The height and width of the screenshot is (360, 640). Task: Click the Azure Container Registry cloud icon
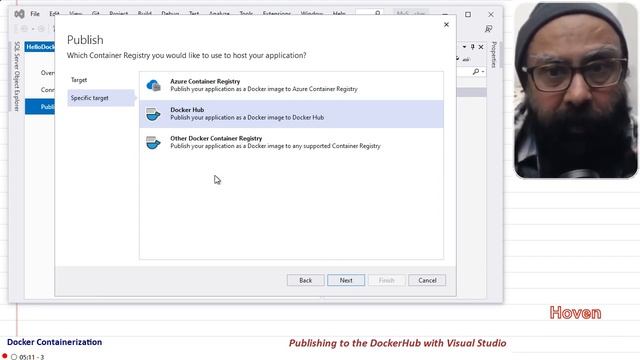[x=153, y=85]
